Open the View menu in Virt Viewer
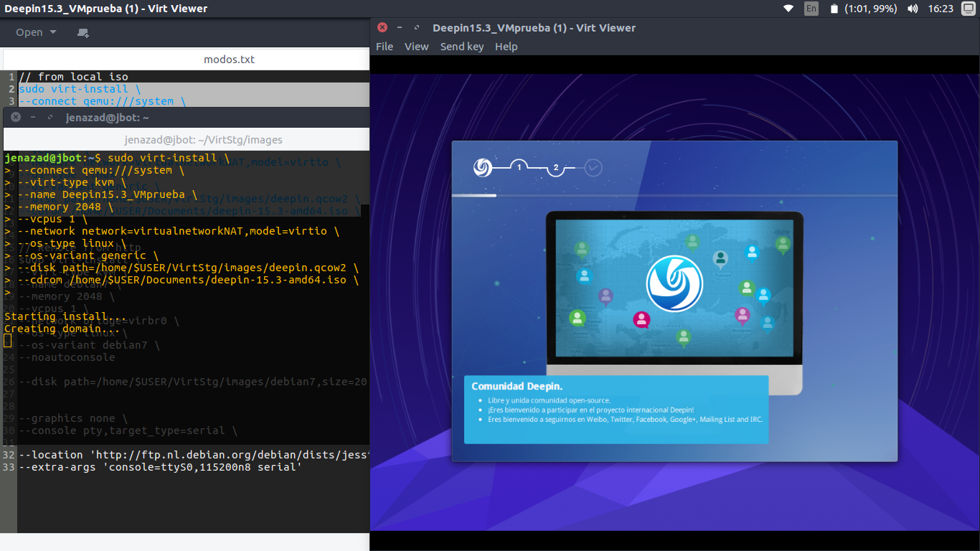 click(416, 47)
